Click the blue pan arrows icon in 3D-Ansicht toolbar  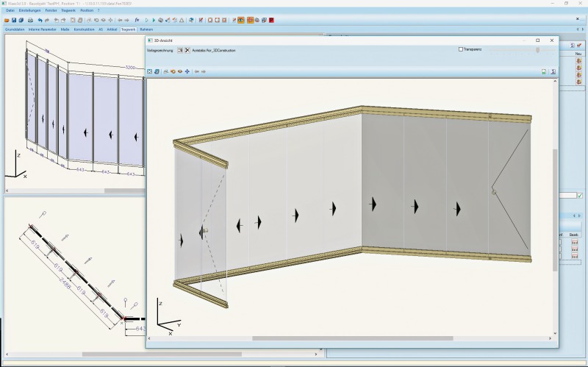[x=187, y=71]
